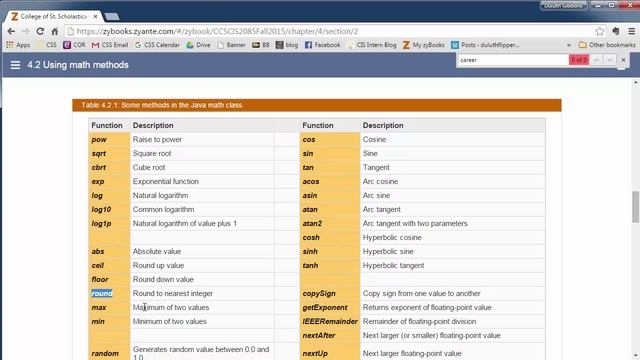Select the College of St. Scholastica tab
Screen dimensions: 640x360
point(53,16)
